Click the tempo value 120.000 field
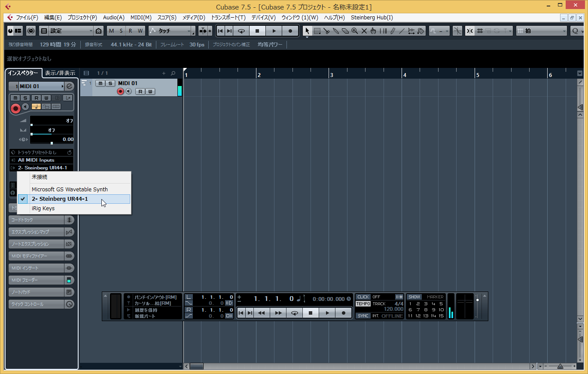This screenshot has height=374, width=588. [393, 309]
